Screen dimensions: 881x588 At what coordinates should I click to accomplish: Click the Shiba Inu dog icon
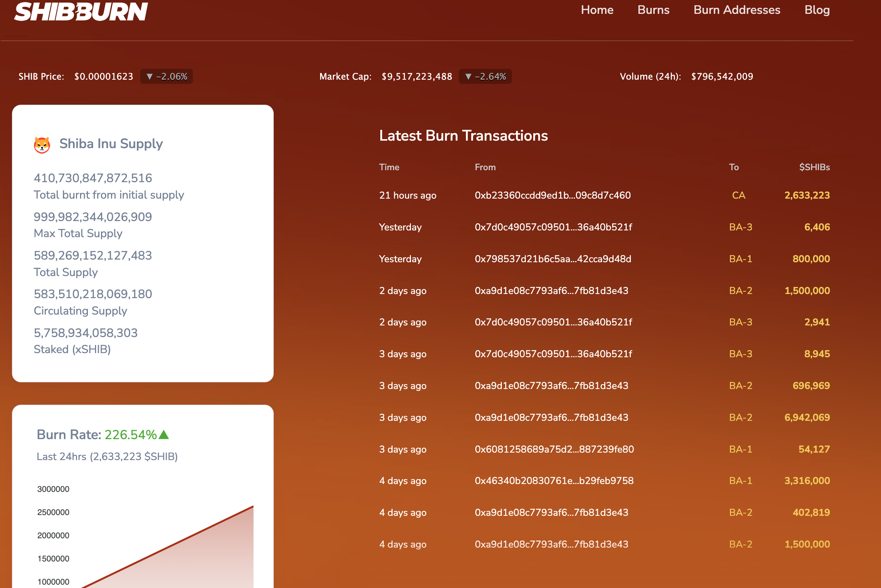point(42,145)
